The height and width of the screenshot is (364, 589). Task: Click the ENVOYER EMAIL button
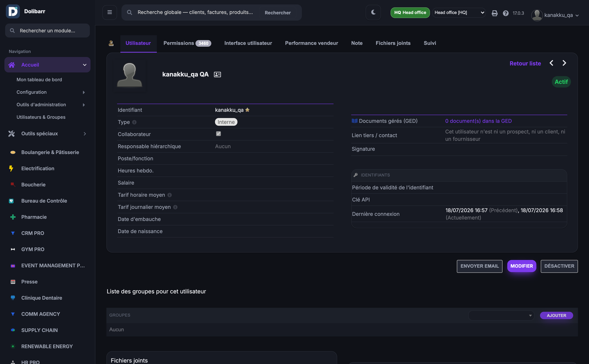(x=479, y=266)
